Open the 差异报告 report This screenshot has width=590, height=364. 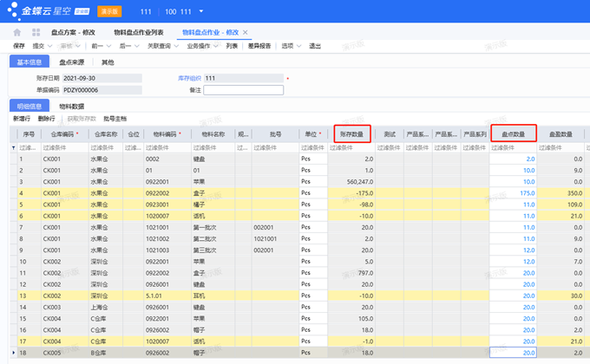point(259,46)
